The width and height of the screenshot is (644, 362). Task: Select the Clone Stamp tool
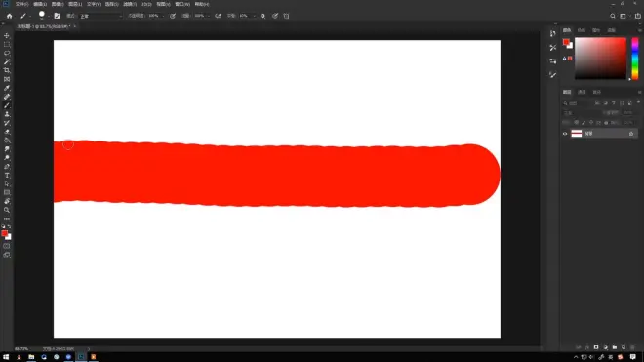[x=7, y=114]
